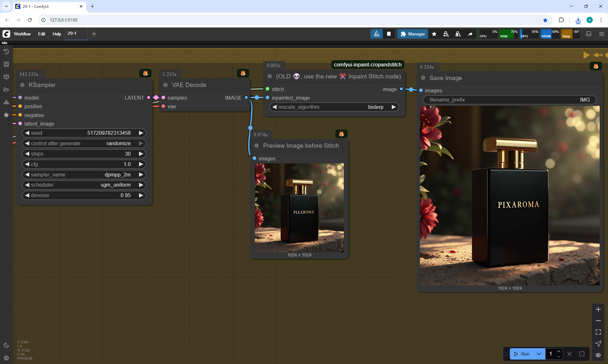Image resolution: width=608 pixels, height=364 pixels.
Task: Open the Edit menu
Action: [41, 34]
